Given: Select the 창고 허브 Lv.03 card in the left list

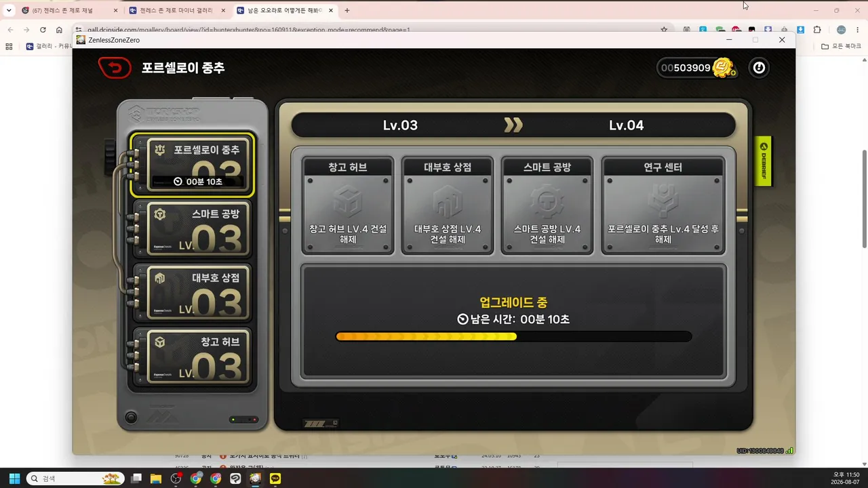Looking at the screenshot, I should [x=193, y=357].
